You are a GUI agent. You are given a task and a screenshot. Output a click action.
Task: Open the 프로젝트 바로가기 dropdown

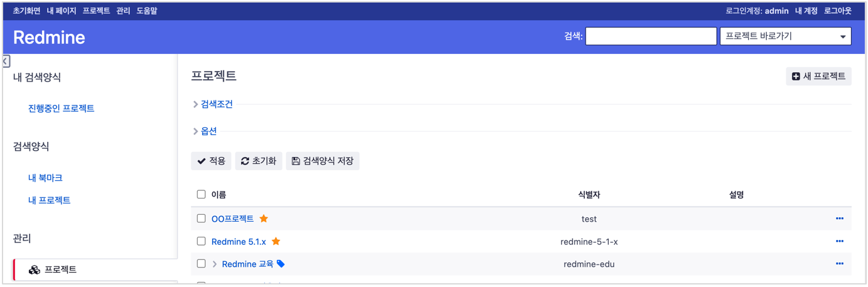785,36
